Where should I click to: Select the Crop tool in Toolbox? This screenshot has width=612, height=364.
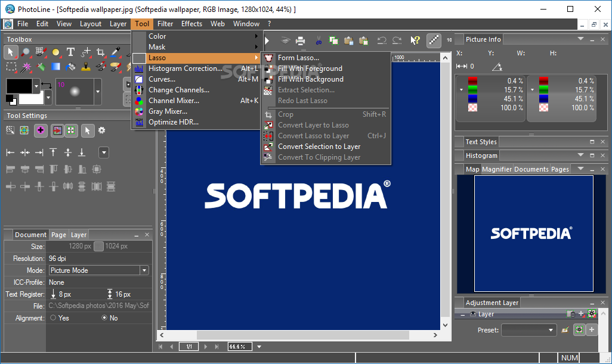tap(101, 52)
